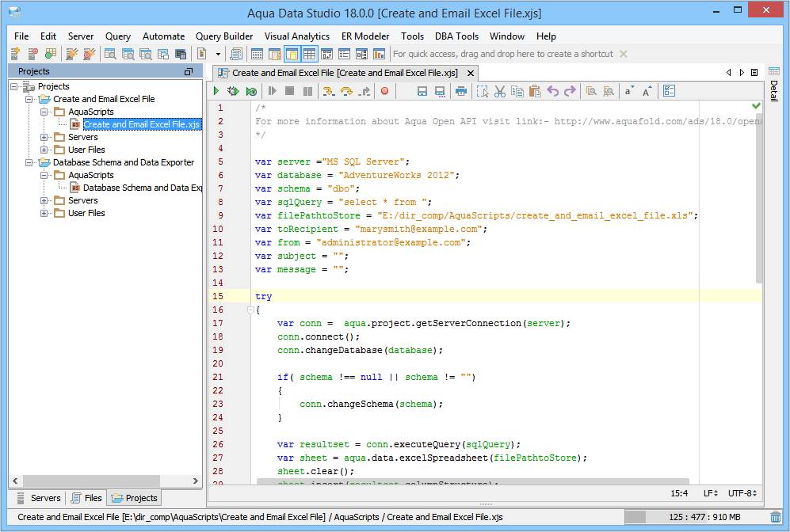Screen dimensions: 790x532
Task: Show the open tabs list button
Action: point(754,73)
